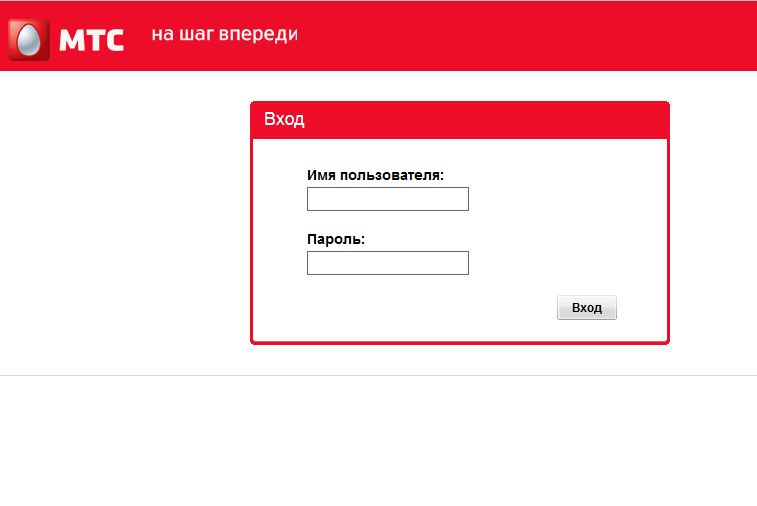Image resolution: width=757 pixels, height=506 pixels.
Task: Click the 'Пароль:' label text
Action: point(336,240)
